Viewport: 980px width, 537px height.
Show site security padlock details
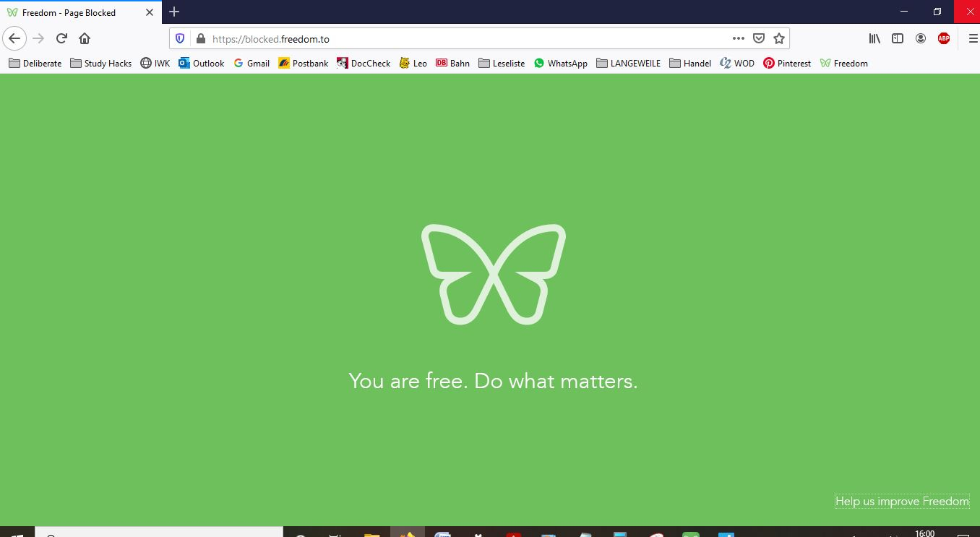click(200, 38)
